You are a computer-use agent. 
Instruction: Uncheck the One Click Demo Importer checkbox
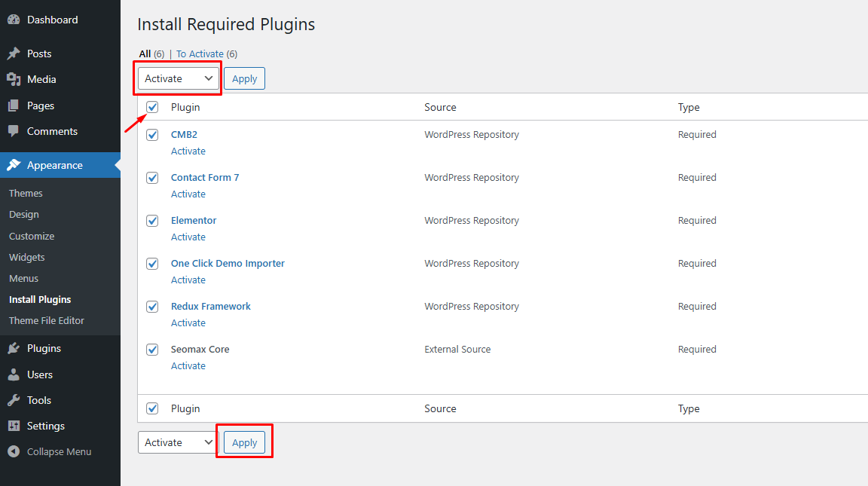click(x=152, y=264)
